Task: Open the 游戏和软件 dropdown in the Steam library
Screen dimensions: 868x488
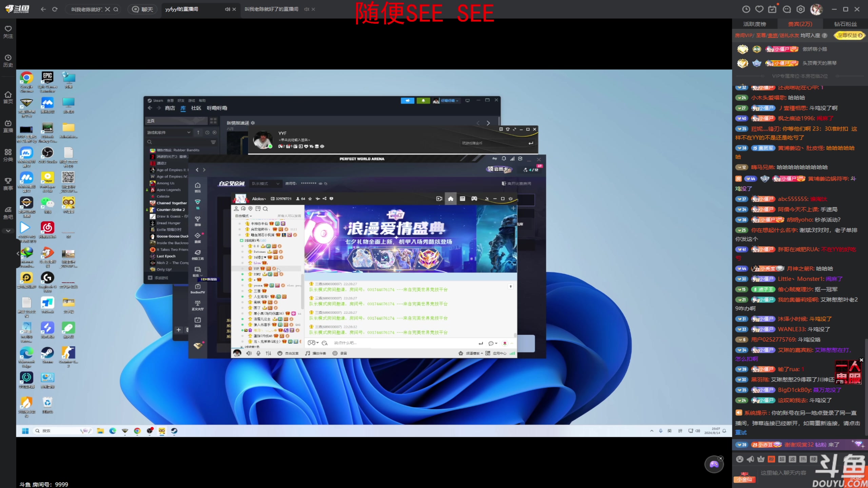Action: pyautogui.click(x=169, y=133)
